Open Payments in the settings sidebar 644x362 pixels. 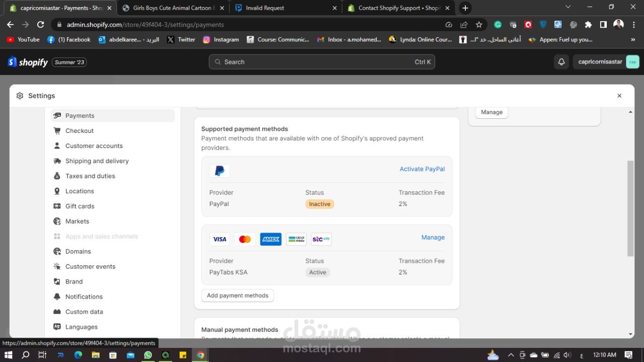(112, 115)
